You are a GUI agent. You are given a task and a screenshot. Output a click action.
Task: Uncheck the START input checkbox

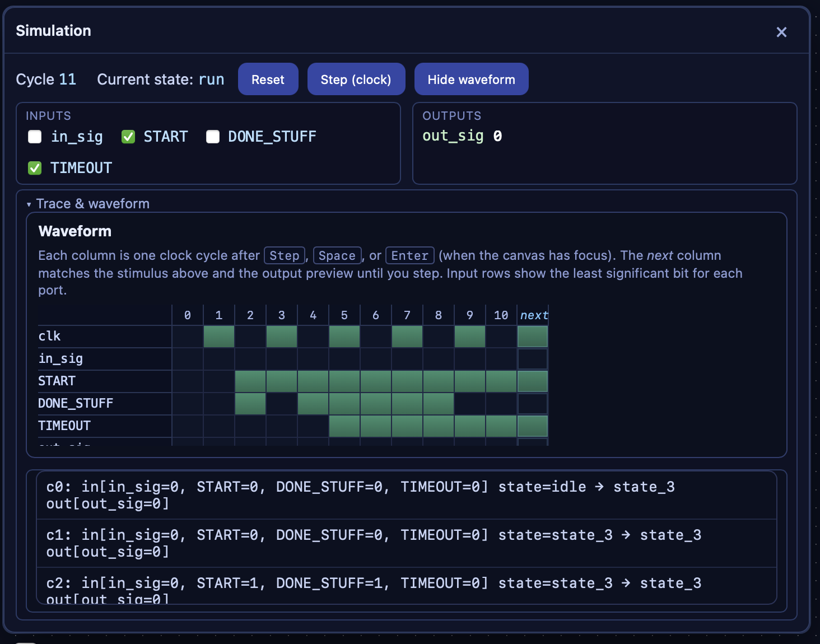128,137
